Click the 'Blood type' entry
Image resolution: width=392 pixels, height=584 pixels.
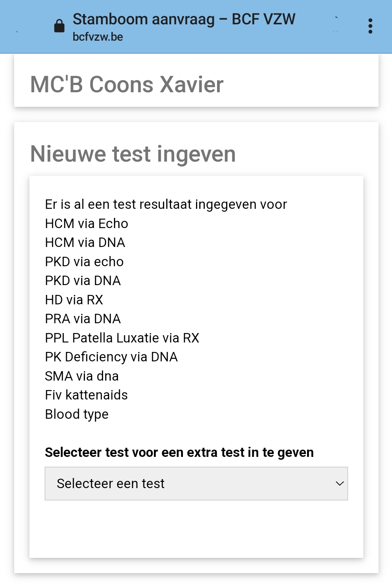tap(77, 414)
